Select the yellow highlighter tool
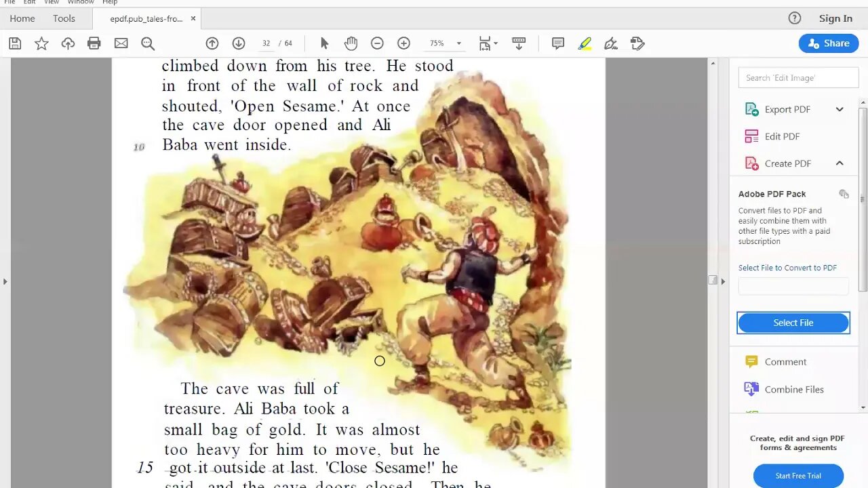Viewport: 868px width, 488px height. (x=585, y=43)
